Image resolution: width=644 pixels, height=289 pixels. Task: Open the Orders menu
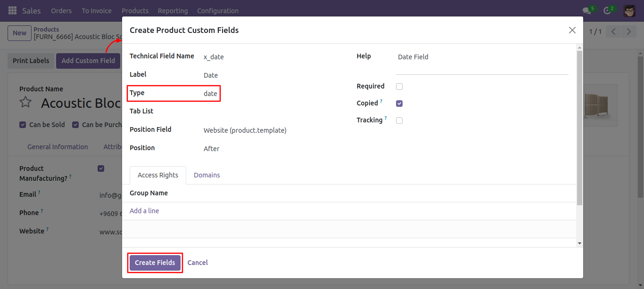pos(61,10)
